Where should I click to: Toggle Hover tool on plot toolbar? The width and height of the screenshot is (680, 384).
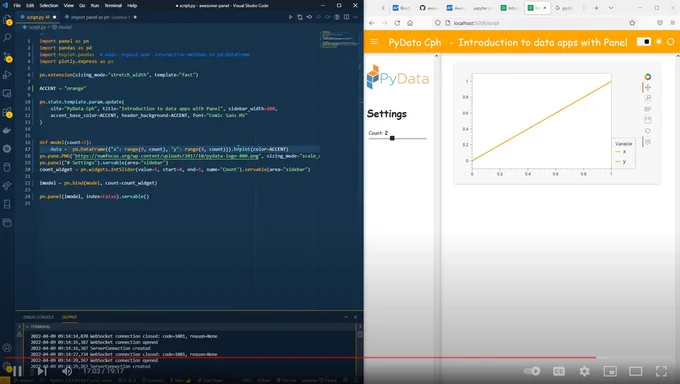647,142
